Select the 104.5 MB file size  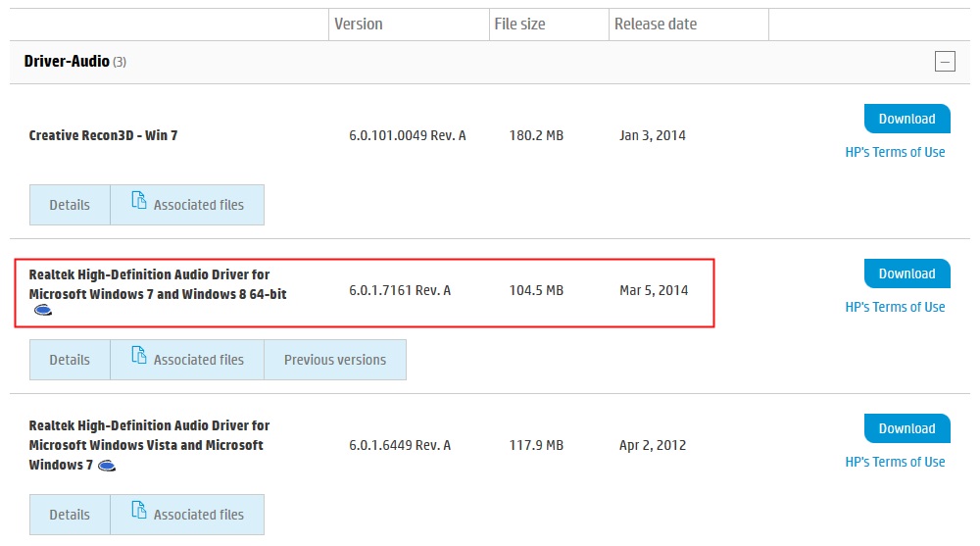536,290
